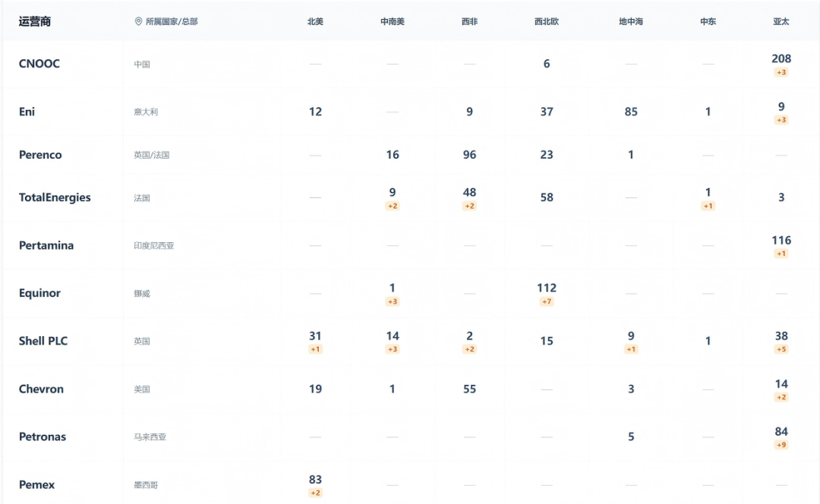This screenshot has height=504, width=820.
Task: Click the 运营商 column header
Action: tap(35, 21)
